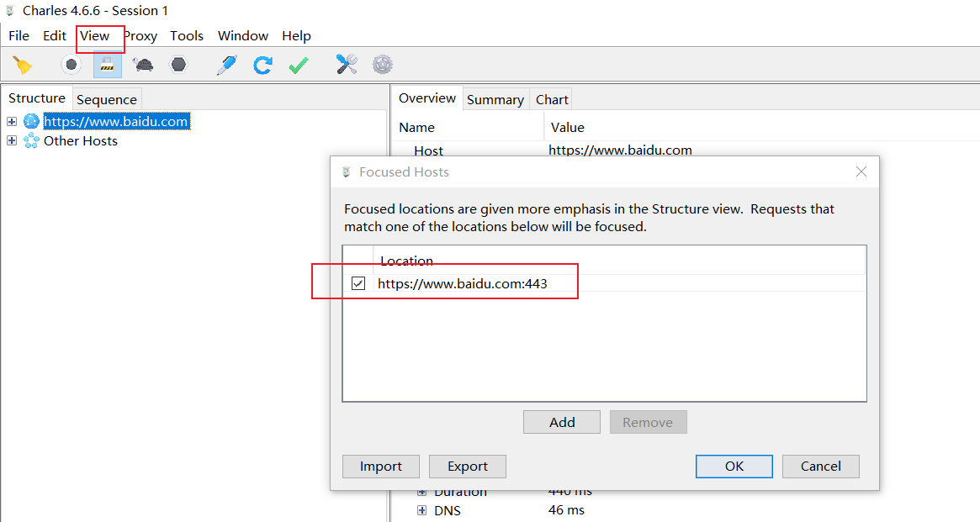Open the Window menu
Screen dimensions: 980x522
pyautogui.click(x=243, y=35)
